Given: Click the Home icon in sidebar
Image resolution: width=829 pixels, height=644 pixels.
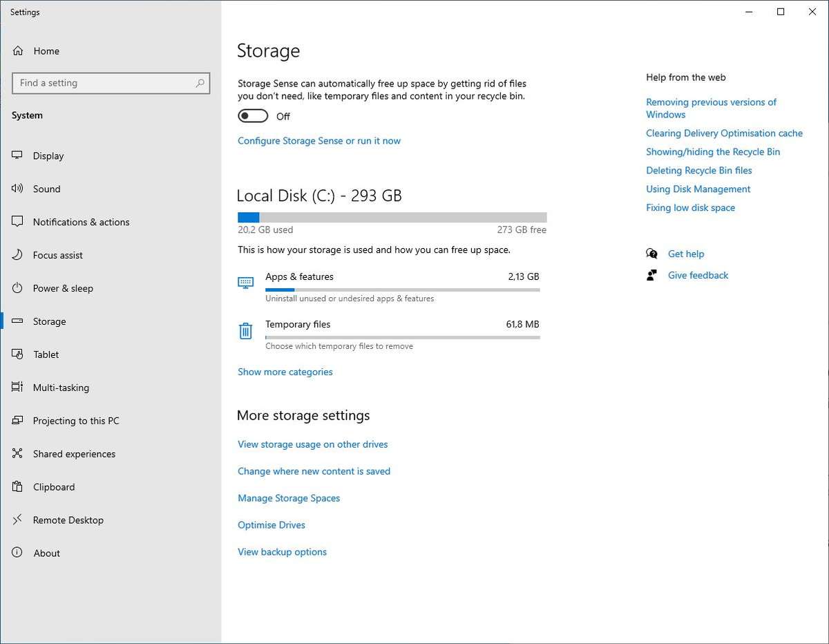Looking at the screenshot, I should click(18, 51).
